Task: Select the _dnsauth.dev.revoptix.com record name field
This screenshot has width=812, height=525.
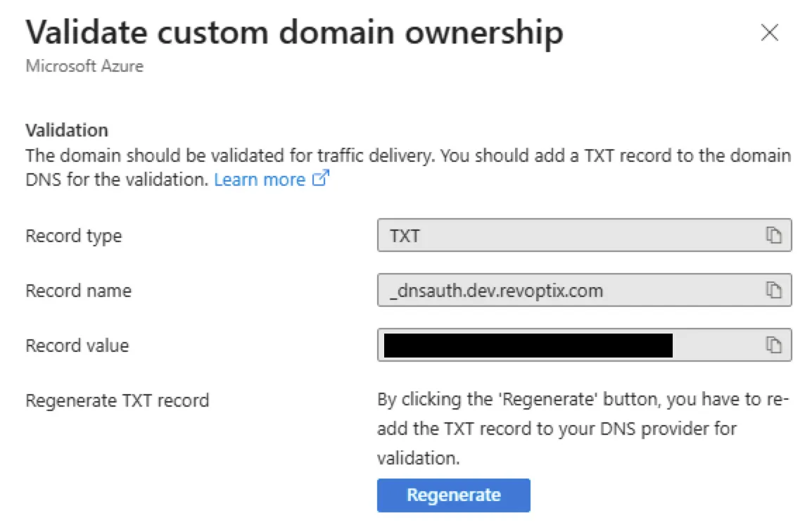Action: [563, 290]
